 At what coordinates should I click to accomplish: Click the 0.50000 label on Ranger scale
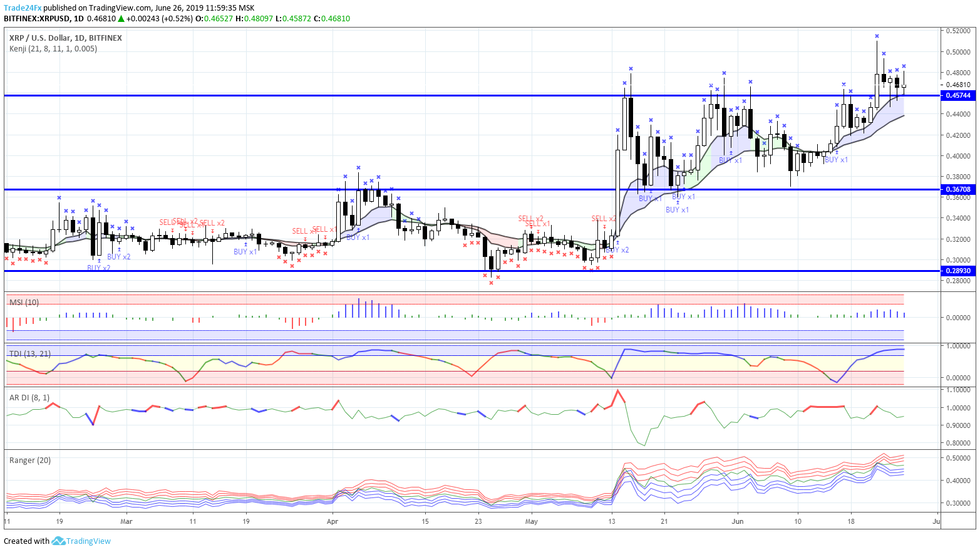[x=958, y=458]
